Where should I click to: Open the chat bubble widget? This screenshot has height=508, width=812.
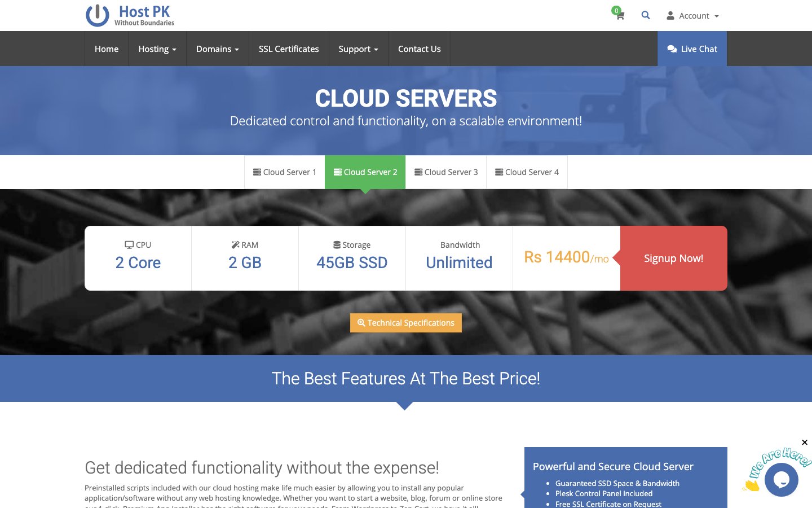tap(781, 480)
